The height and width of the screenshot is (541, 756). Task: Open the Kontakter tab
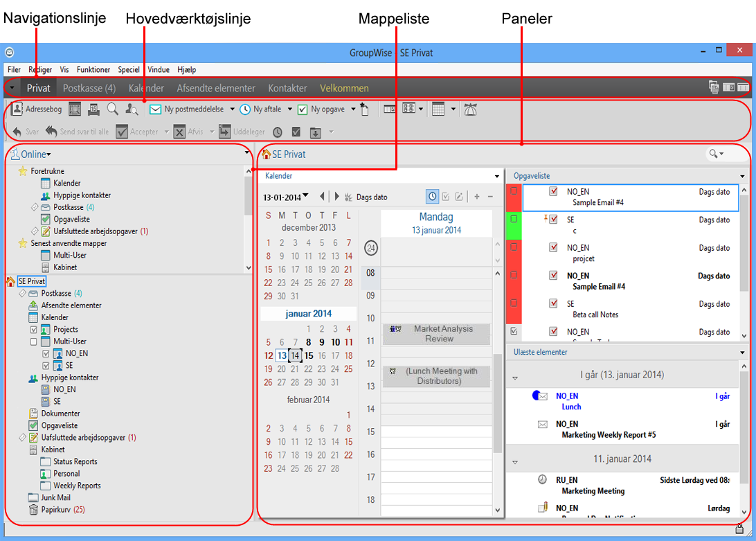tap(288, 88)
